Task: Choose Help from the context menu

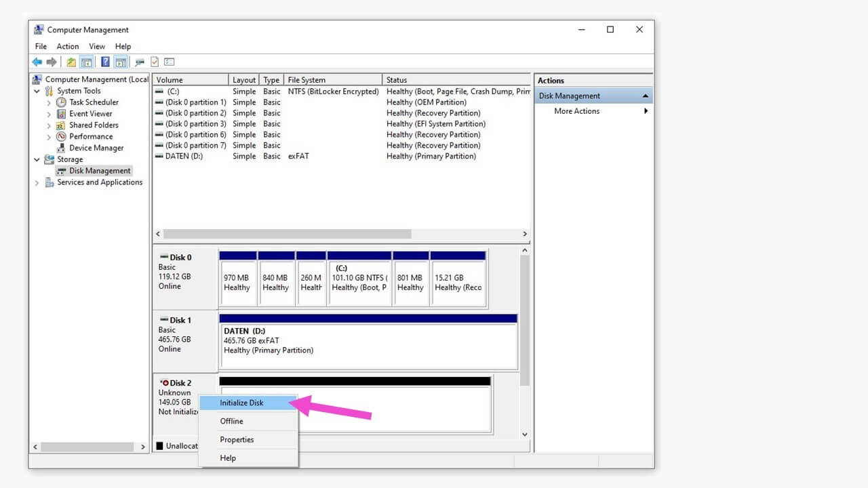Action: pyautogui.click(x=248, y=458)
